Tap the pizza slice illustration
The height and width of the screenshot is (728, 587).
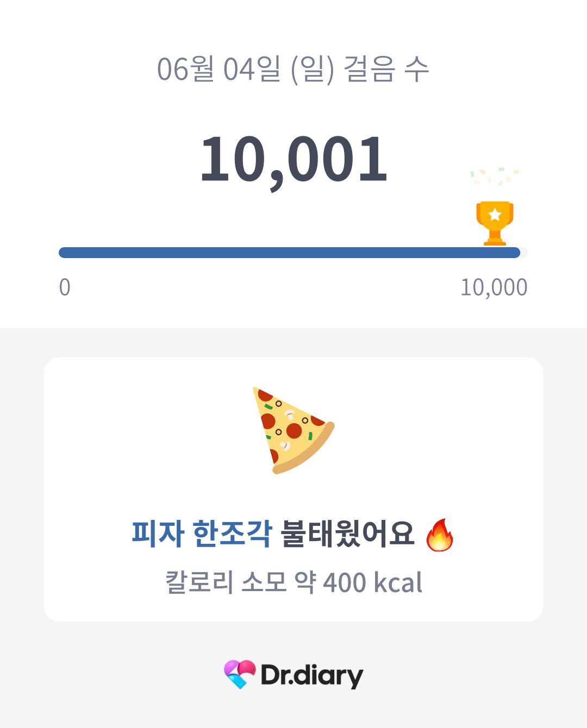(x=293, y=430)
